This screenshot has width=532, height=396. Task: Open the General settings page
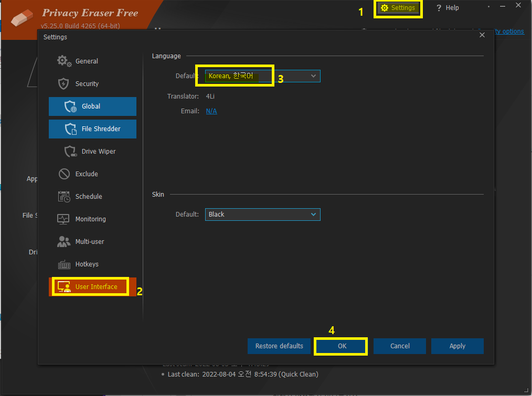[93, 61]
